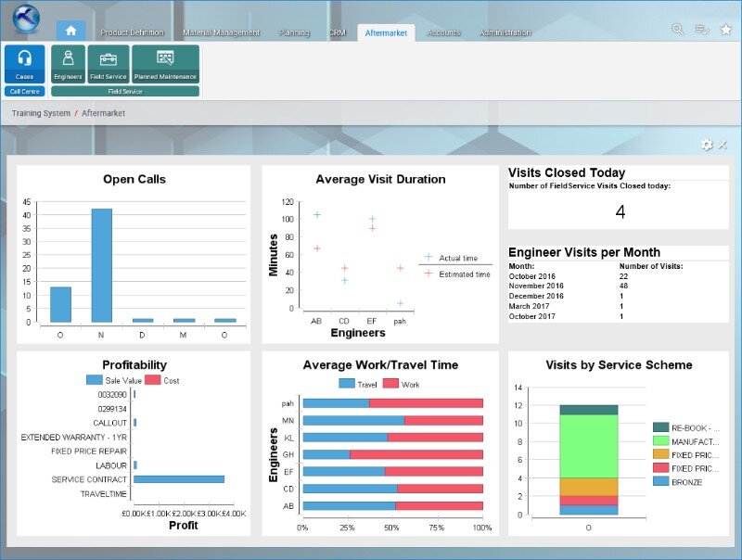Click the tallest N bar in Open Calls
Viewport: 742px width, 560px height.
[101, 265]
